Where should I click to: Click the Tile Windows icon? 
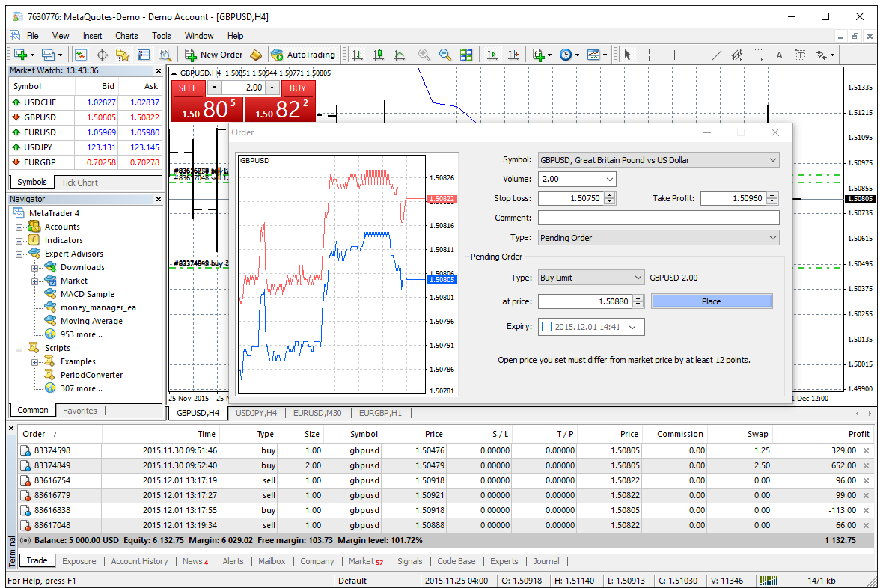466,55
